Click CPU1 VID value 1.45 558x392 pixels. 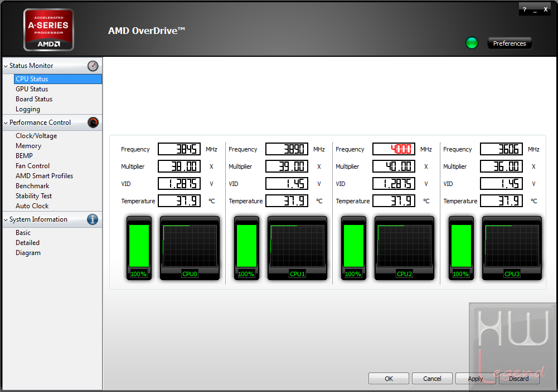coord(287,184)
